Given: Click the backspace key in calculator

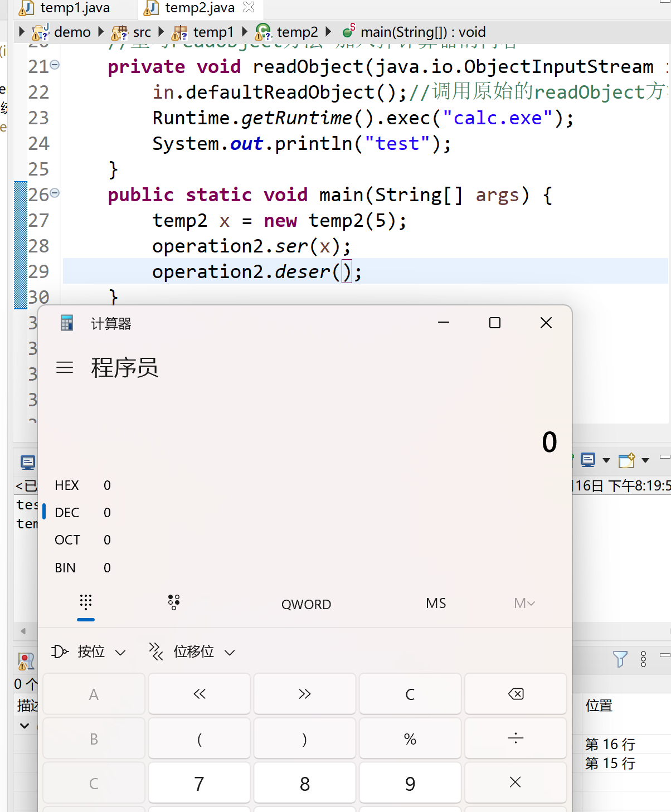Looking at the screenshot, I should 516,694.
